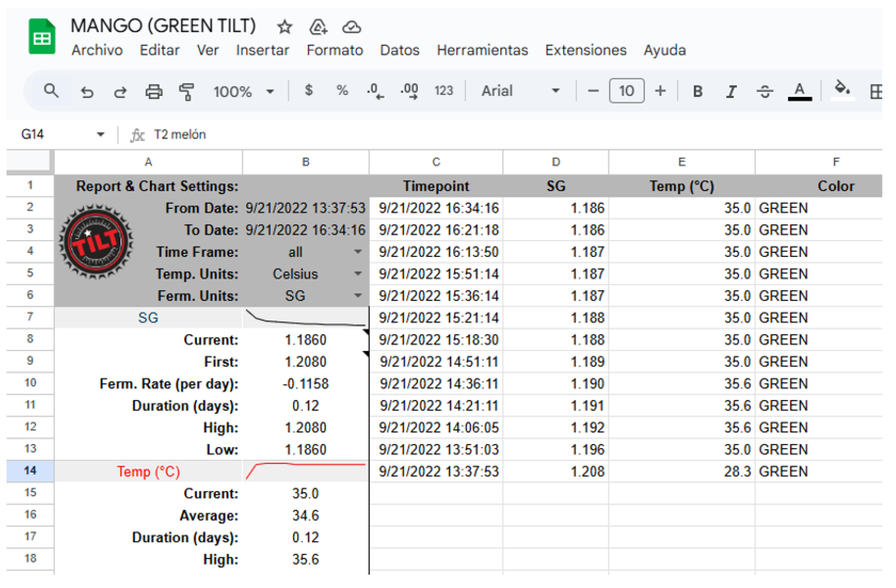Apply strikethrough formatting
The width and height of the screenshot is (896, 588).
765,91
